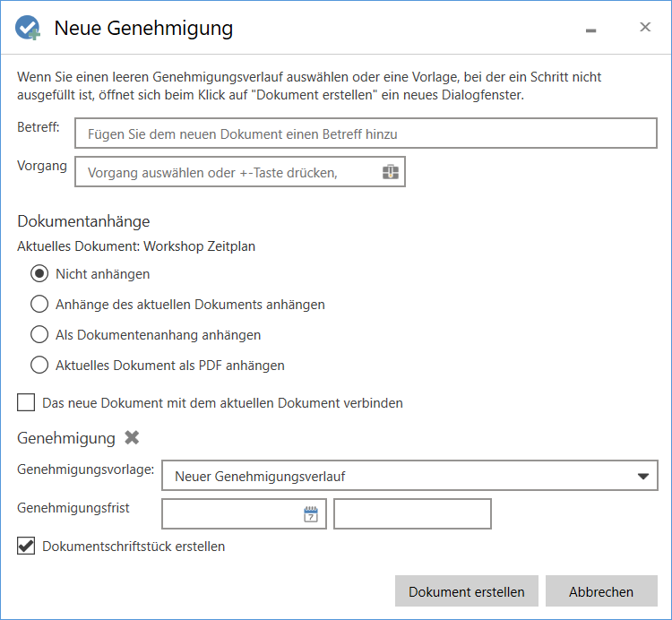Pick Aktuelles Dokument als PDF anhängen
Viewport: 672px width, 620px height.
(39, 366)
